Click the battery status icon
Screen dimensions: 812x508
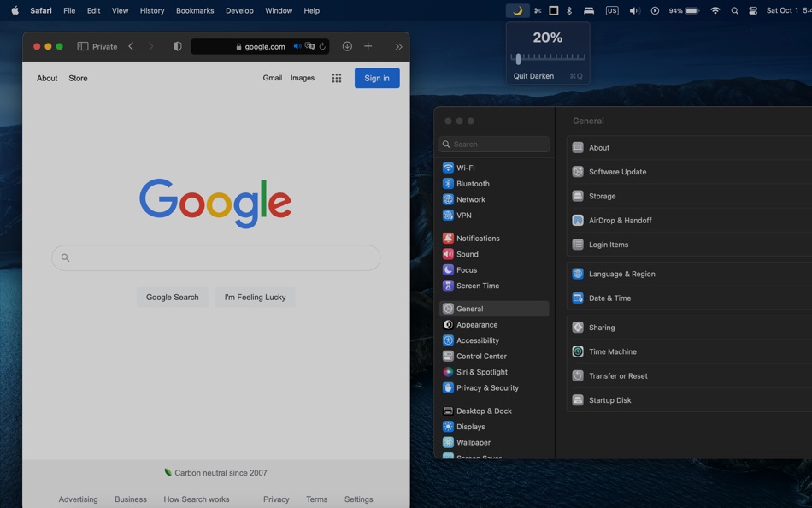692,10
